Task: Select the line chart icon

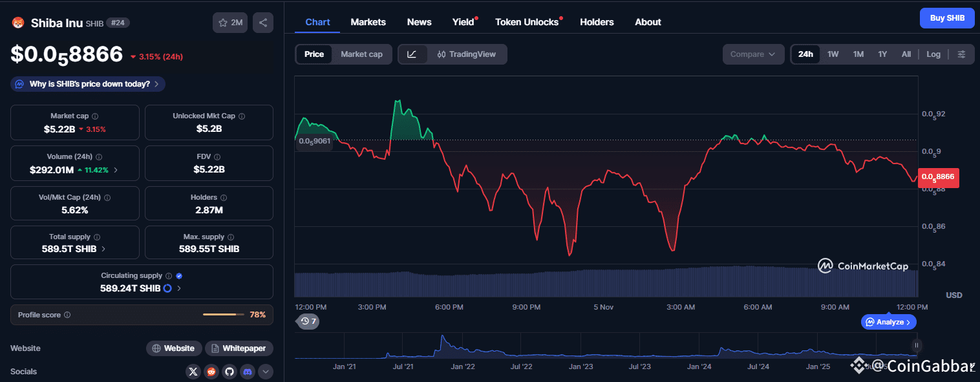Action: [412, 54]
